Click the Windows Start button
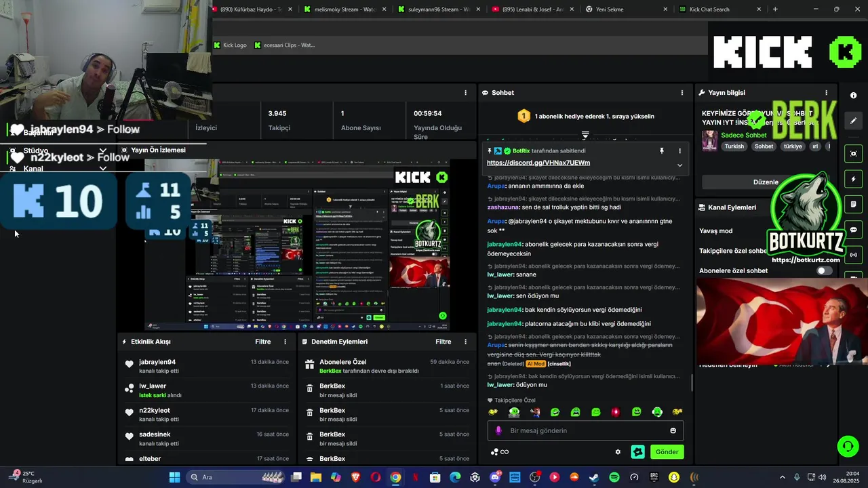 174,477
